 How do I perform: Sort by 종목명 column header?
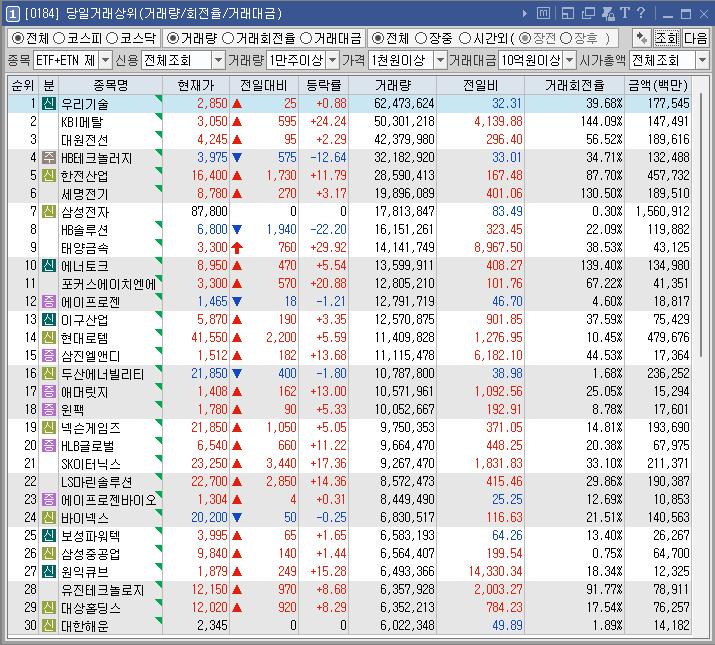pyautogui.click(x=110, y=85)
